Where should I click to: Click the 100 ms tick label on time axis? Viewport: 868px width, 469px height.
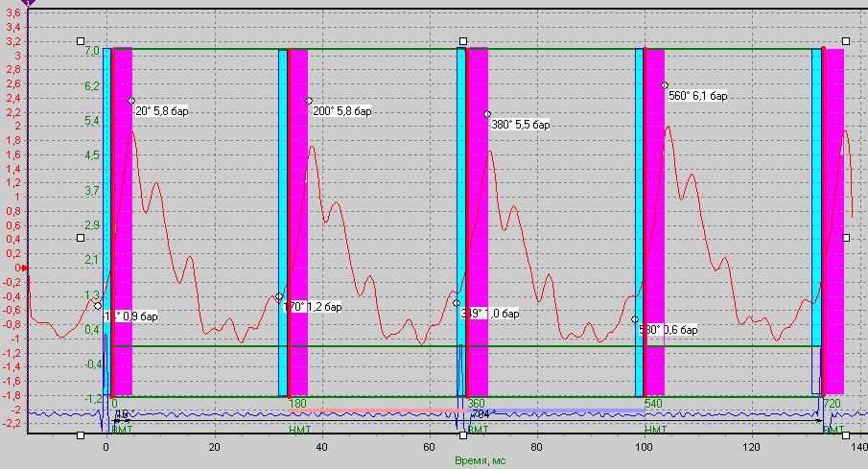tap(644, 447)
